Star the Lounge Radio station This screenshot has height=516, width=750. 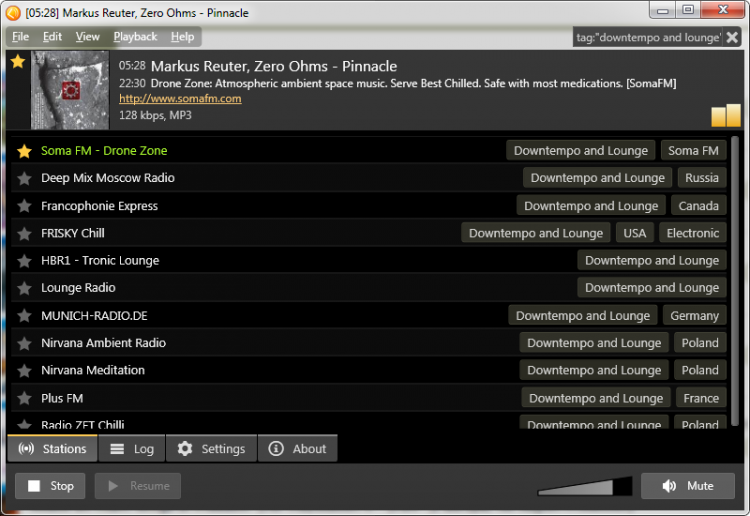click(24, 288)
